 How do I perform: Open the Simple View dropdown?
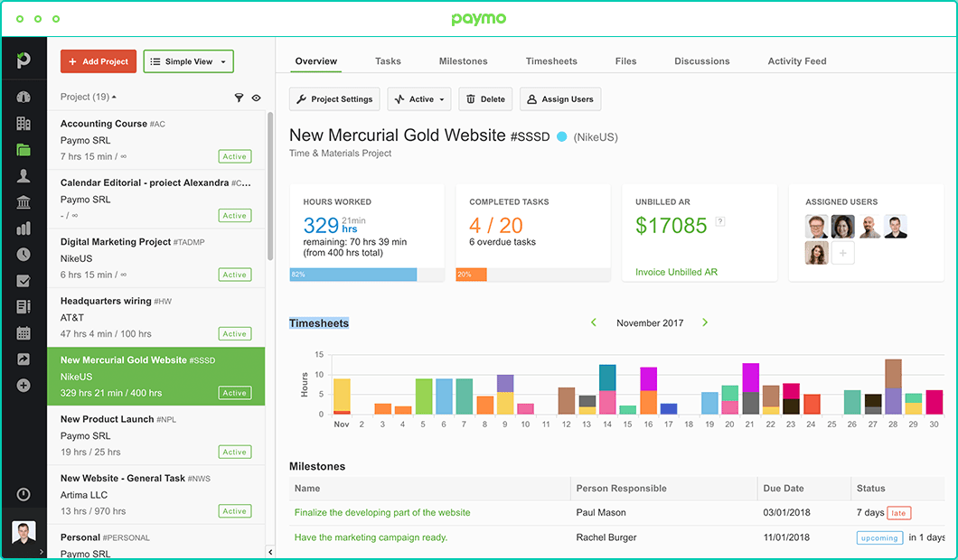tap(188, 61)
